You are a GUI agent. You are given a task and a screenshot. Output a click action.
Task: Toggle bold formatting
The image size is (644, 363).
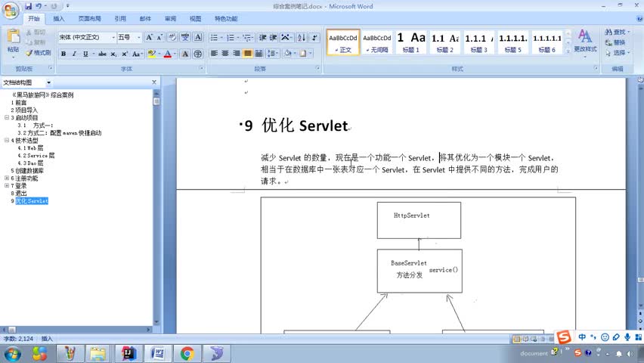pos(63,54)
